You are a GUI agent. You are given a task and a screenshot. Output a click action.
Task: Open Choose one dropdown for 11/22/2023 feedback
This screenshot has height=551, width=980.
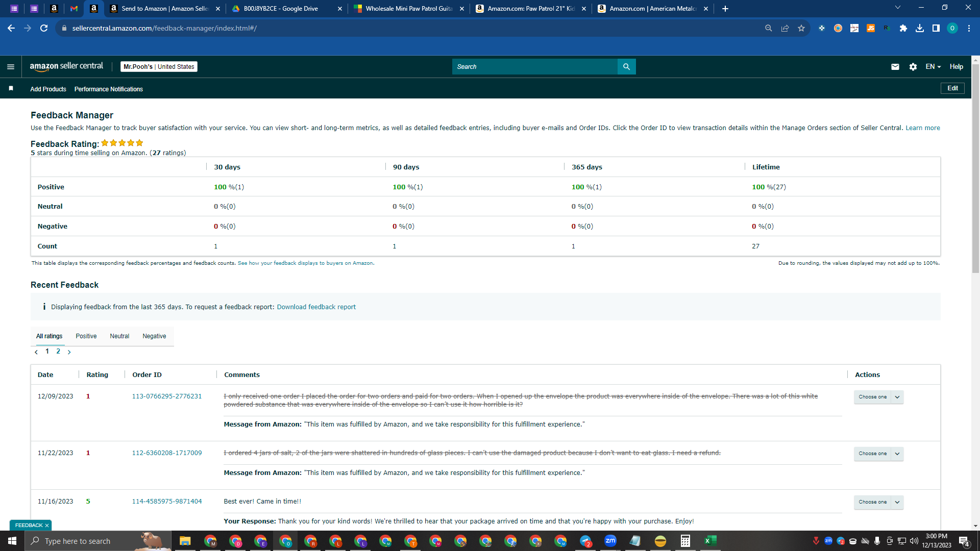(878, 454)
